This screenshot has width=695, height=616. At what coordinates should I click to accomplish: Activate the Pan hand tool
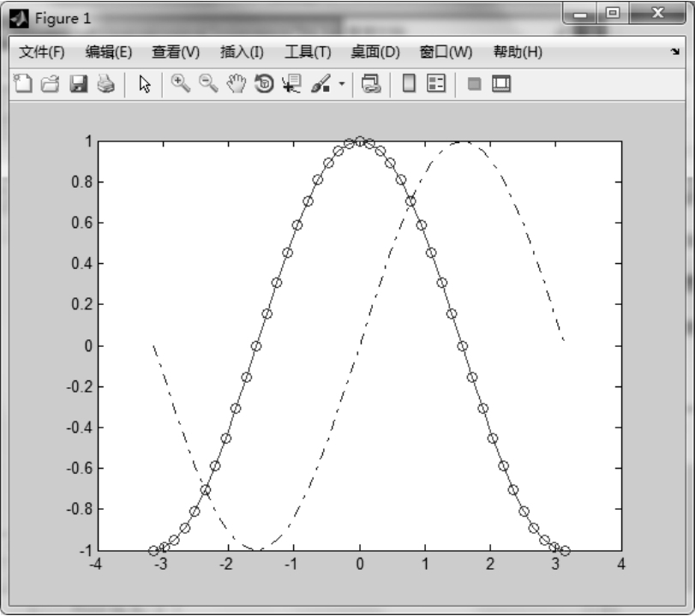pos(236,83)
